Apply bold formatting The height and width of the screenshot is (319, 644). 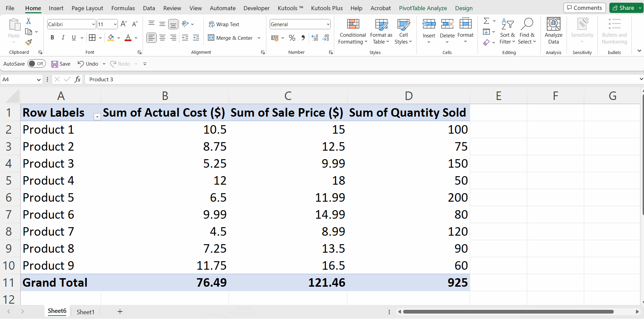[52, 37]
